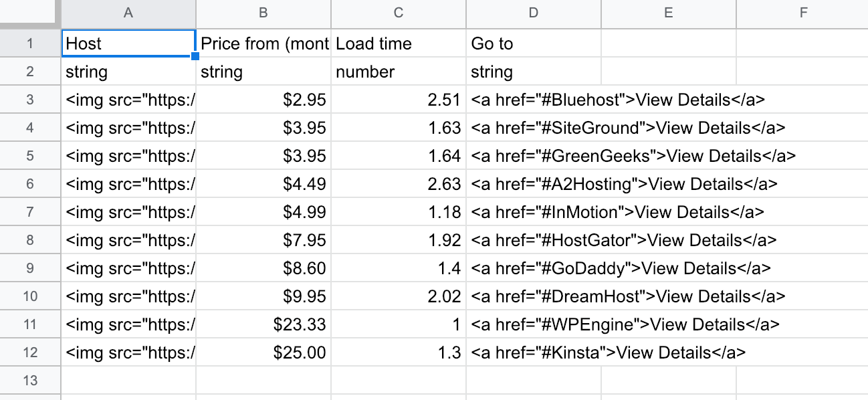The image size is (868, 400).
Task: Select the 'Load time' header cell
Action: [399, 43]
